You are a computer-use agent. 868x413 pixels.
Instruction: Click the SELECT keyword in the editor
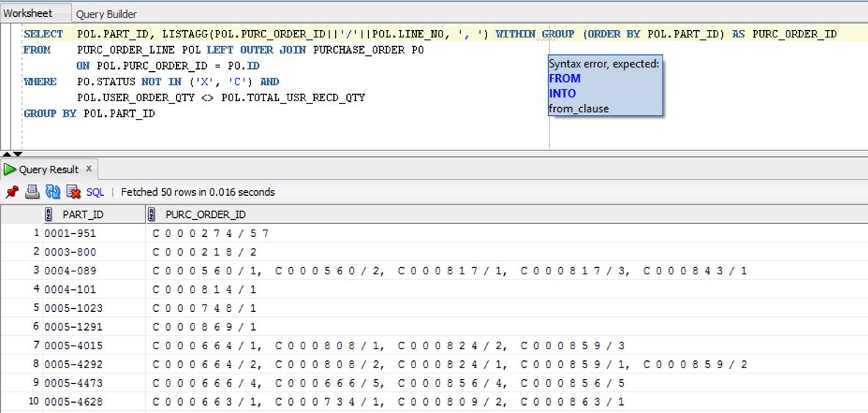(x=43, y=34)
